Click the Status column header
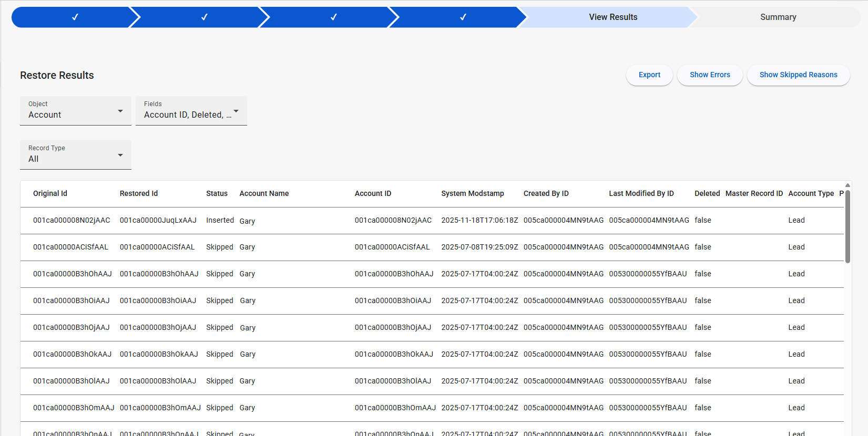The height and width of the screenshot is (436, 868). 217,194
